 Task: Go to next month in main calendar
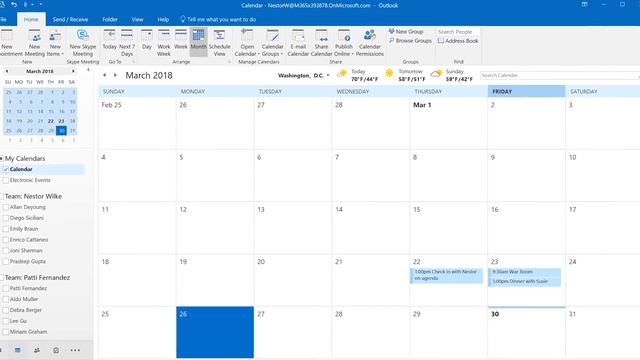(115, 75)
